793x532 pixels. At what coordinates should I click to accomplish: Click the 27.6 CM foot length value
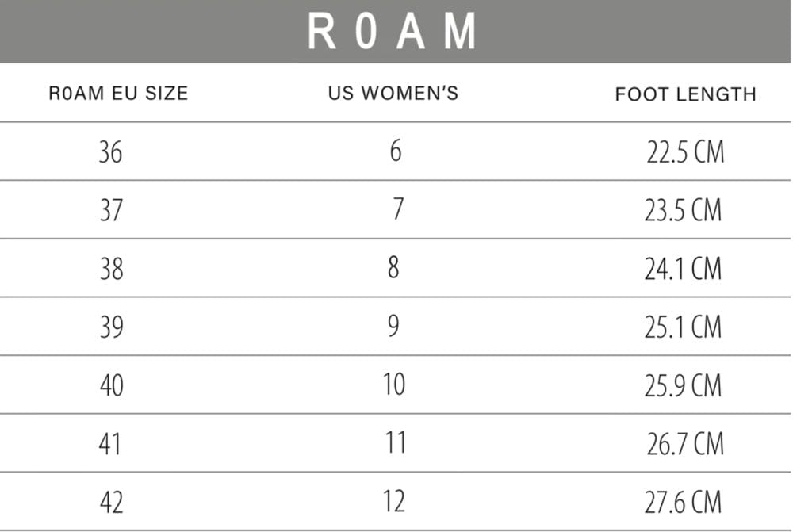click(x=683, y=502)
